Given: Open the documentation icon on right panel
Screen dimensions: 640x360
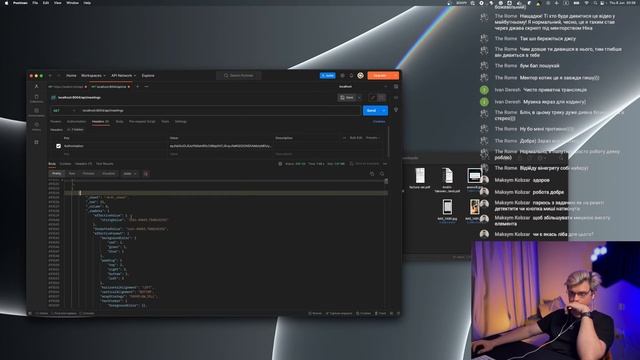Looking at the screenshot, I should pyautogui.click(x=396, y=98).
